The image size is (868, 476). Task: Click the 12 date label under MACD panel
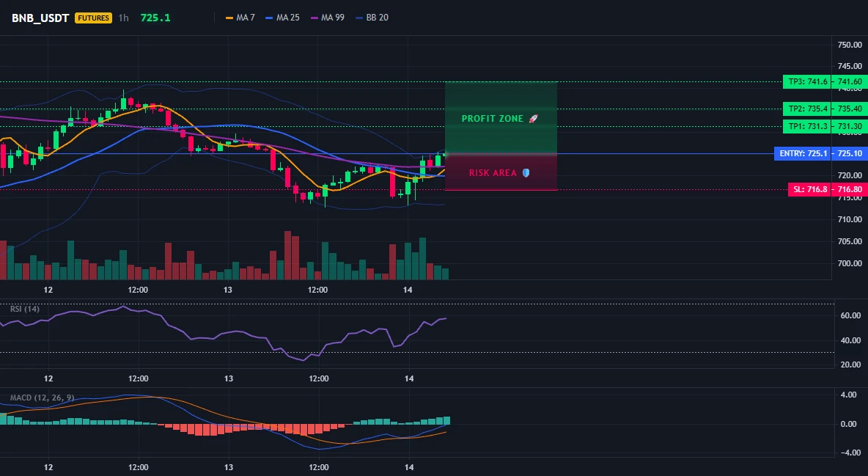pos(48,467)
